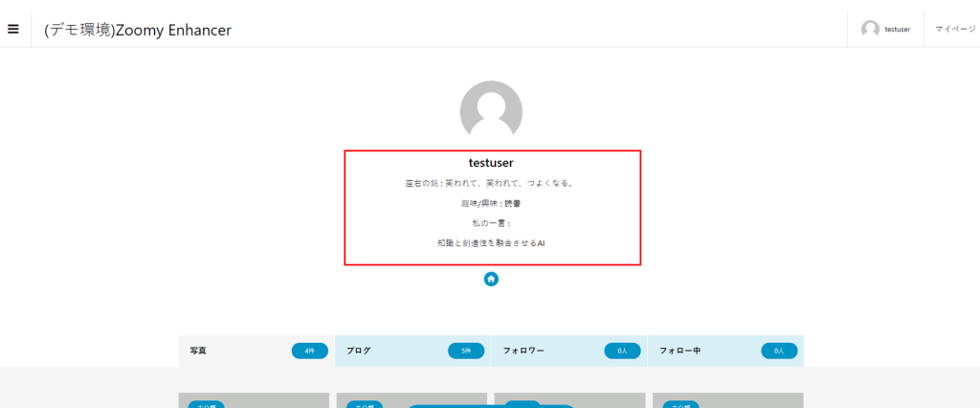
Task: Click the 0人 badge beside フォロワー
Action: (x=622, y=351)
